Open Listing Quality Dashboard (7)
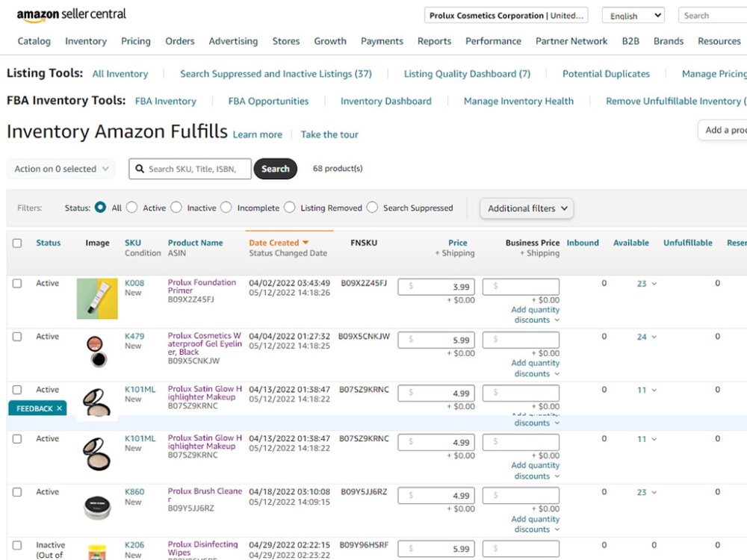The image size is (747, 560). click(x=467, y=74)
